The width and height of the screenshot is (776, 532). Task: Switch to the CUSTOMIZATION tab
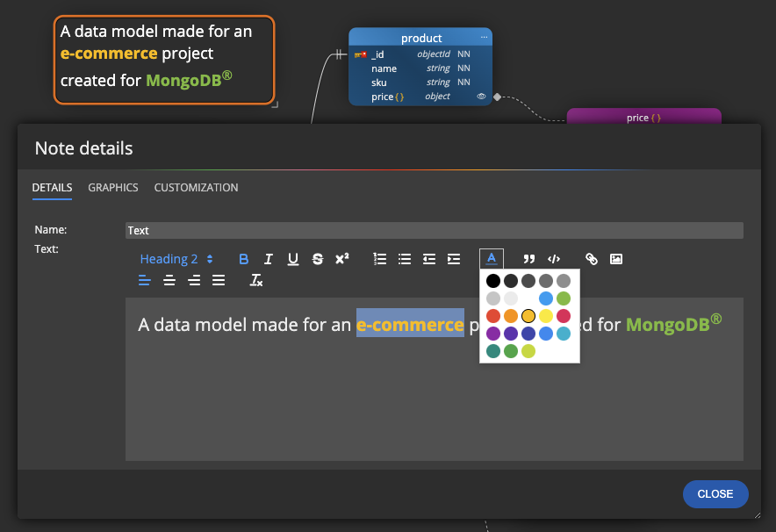point(196,187)
